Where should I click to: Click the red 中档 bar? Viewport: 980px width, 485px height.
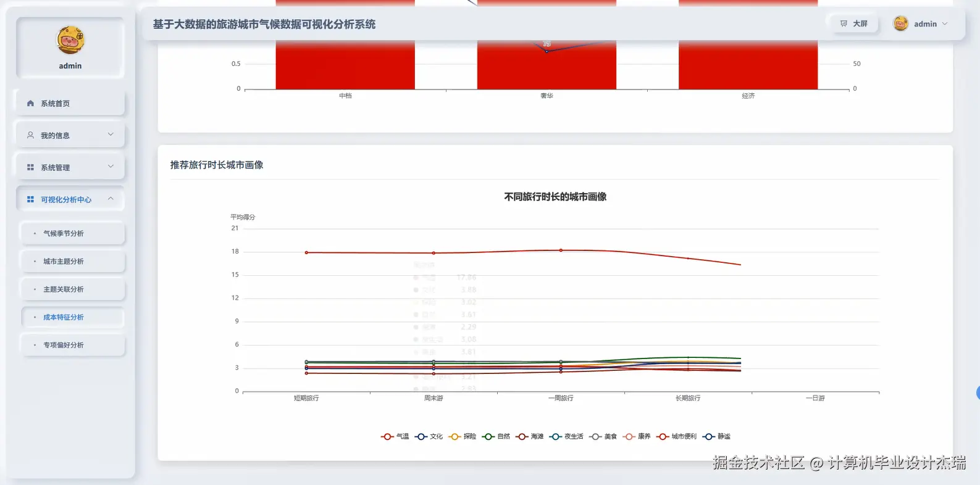point(345,65)
